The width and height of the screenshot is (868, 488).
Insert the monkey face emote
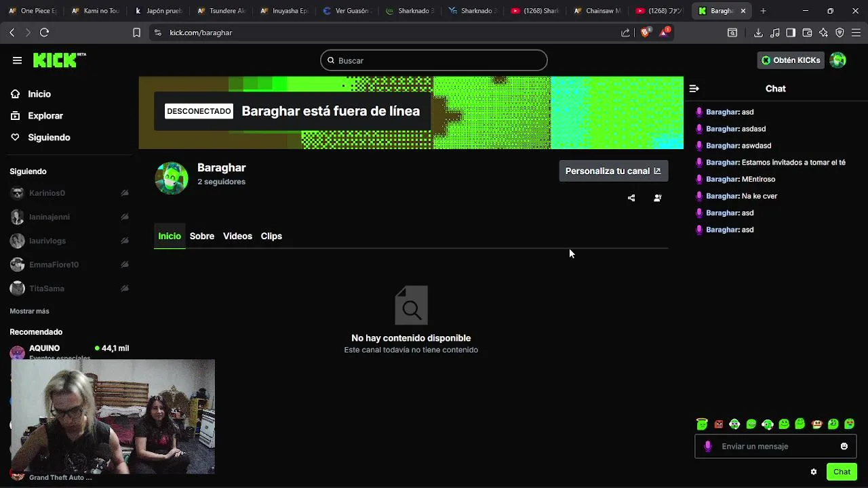pyautogui.click(x=817, y=424)
